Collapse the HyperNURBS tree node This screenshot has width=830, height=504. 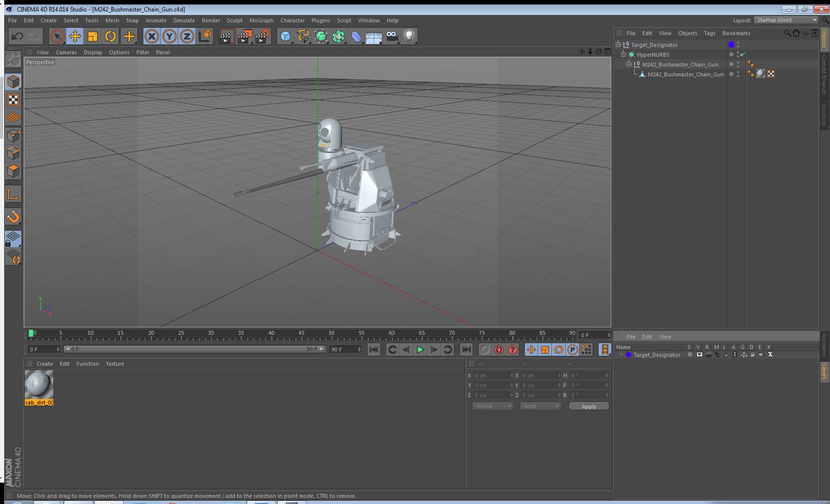click(624, 55)
